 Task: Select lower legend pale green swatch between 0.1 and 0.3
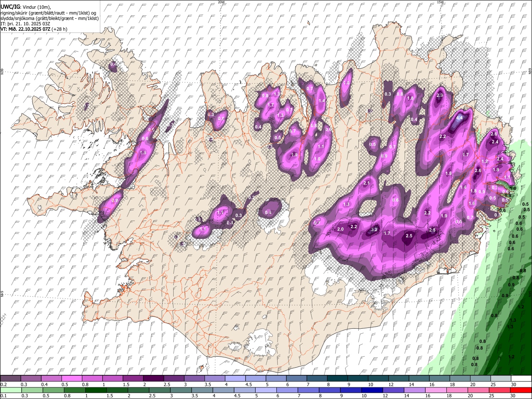10,390
